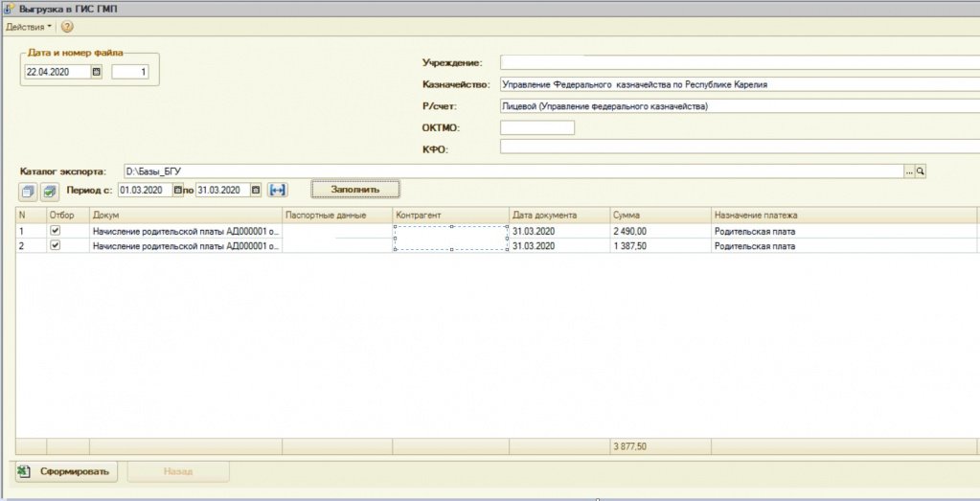Click the Паспортные данные column header

(x=337, y=215)
